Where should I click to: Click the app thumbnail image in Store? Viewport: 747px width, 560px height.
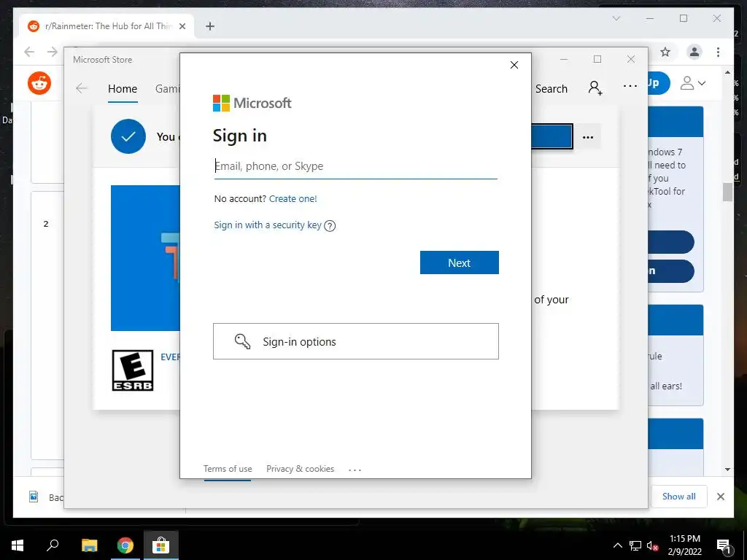pos(145,257)
